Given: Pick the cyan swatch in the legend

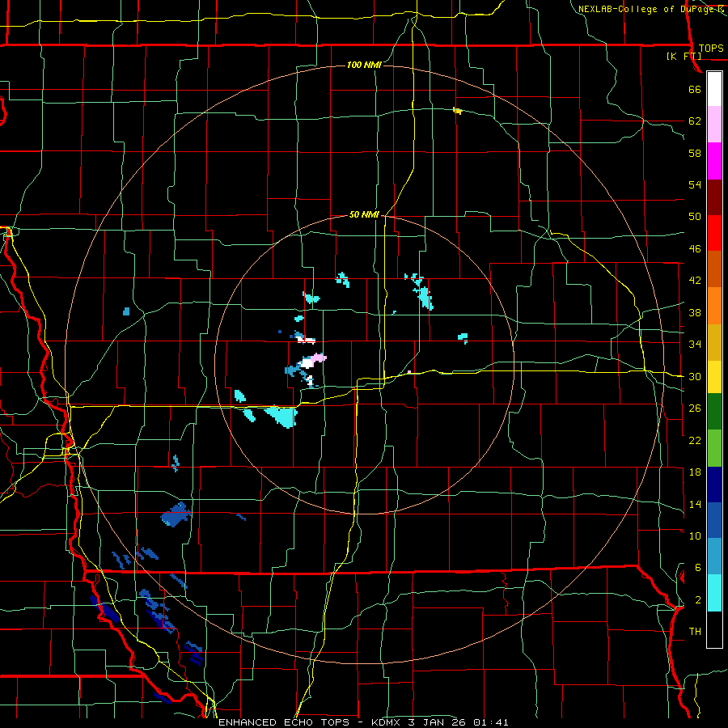Looking at the screenshot, I should click(x=714, y=593).
